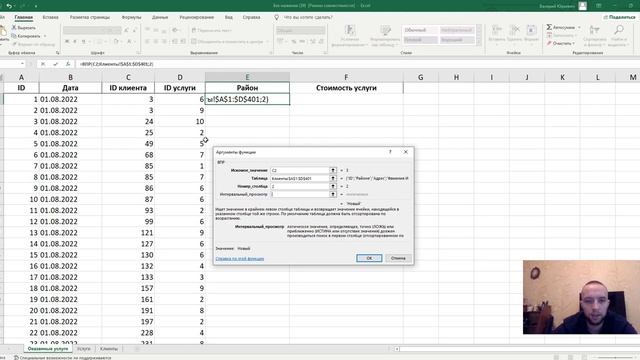This screenshot has height=360, width=640.
Task: Click the Undo arrow in title bar
Action: 9,6
